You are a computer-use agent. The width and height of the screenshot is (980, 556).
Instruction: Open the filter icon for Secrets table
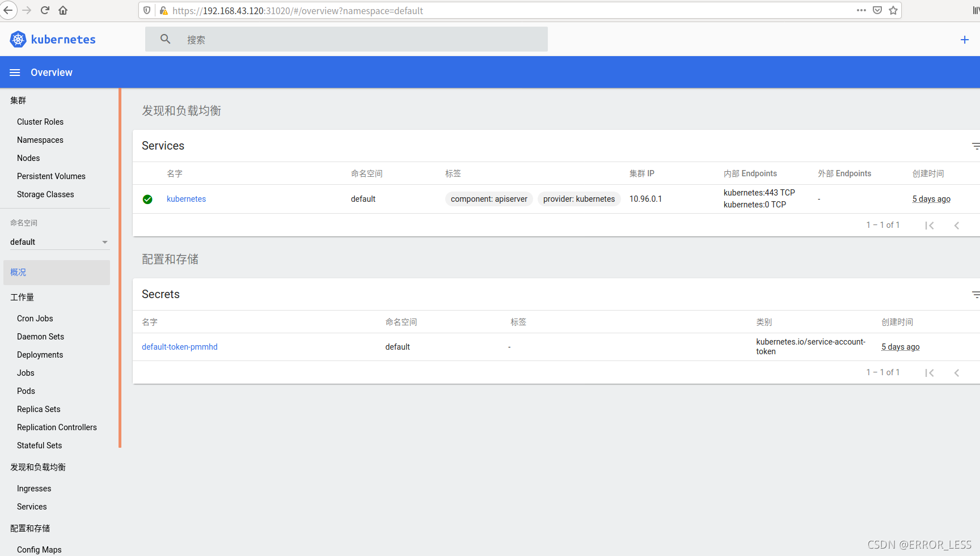[975, 295]
